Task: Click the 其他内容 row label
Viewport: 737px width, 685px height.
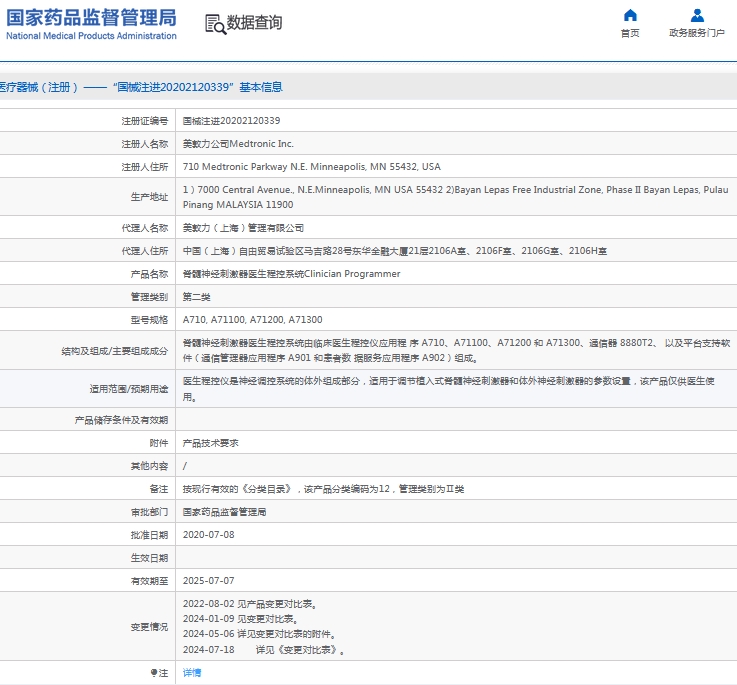Action: tap(149, 466)
